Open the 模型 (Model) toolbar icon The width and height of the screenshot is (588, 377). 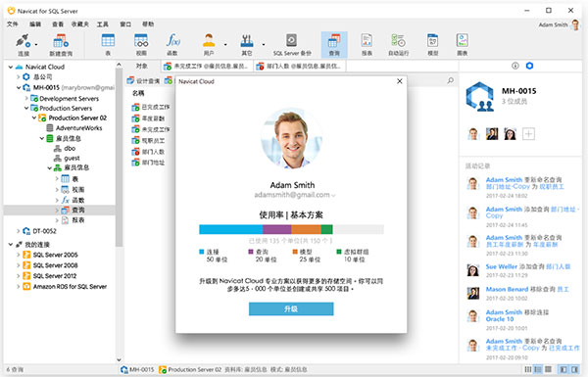pos(433,45)
